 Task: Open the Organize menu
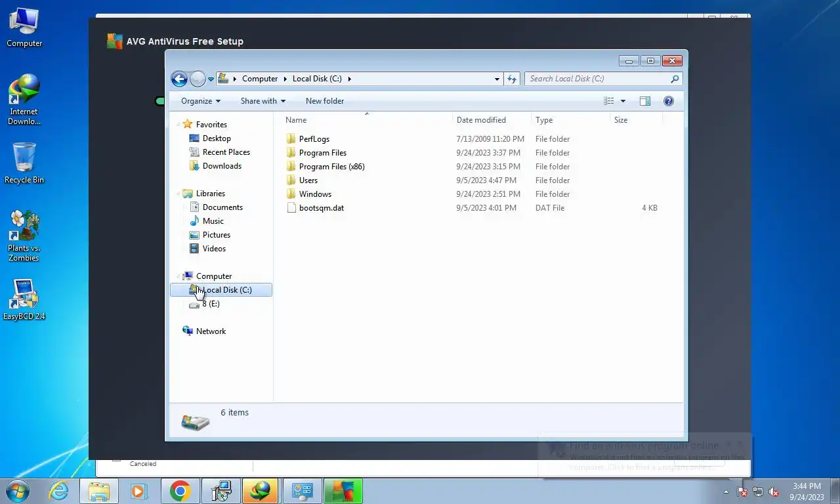[x=201, y=101]
